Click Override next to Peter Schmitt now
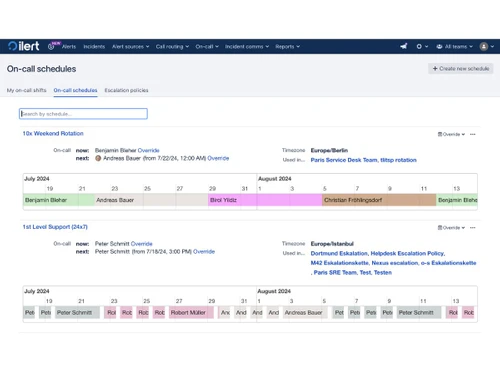The image size is (500, 375). click(x=141, y=244)
